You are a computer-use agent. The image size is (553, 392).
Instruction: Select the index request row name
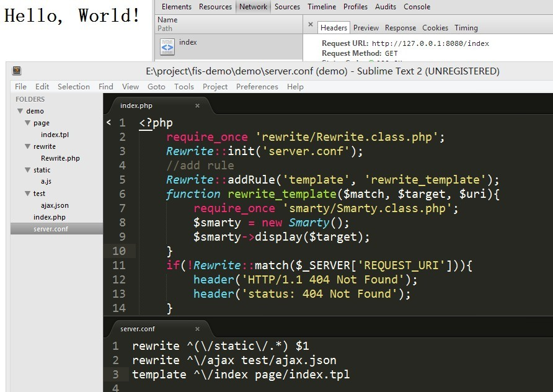coord(188,42)
